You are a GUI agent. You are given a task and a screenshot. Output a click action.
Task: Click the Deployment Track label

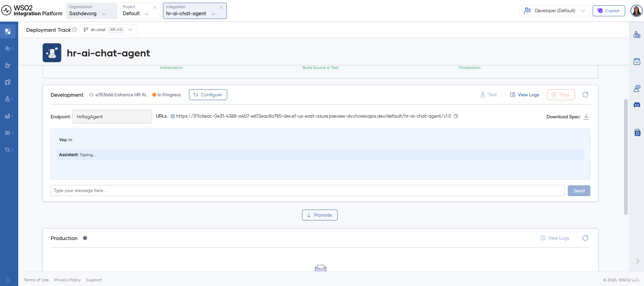pyautogui.click(x=49, y=30)
